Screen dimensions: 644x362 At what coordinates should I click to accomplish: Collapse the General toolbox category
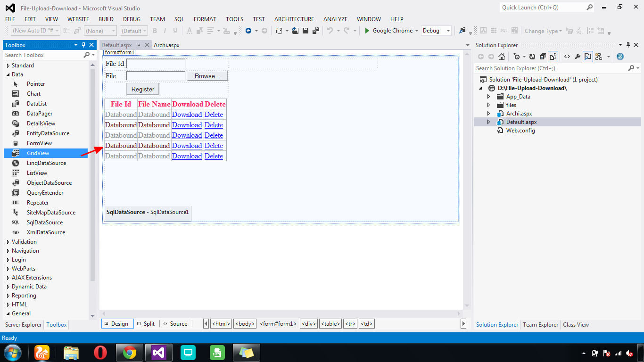(8, 313)
